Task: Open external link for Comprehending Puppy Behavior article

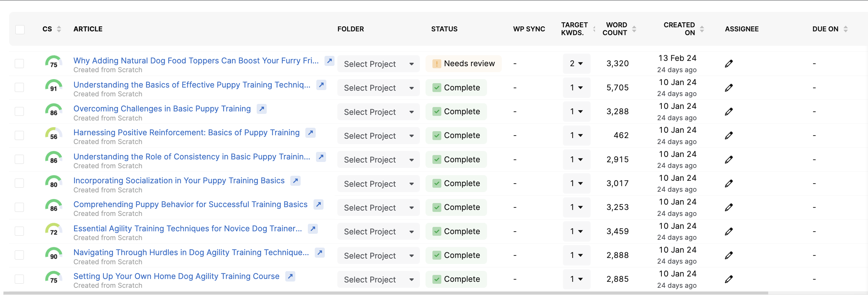Action: click(318, 205)
